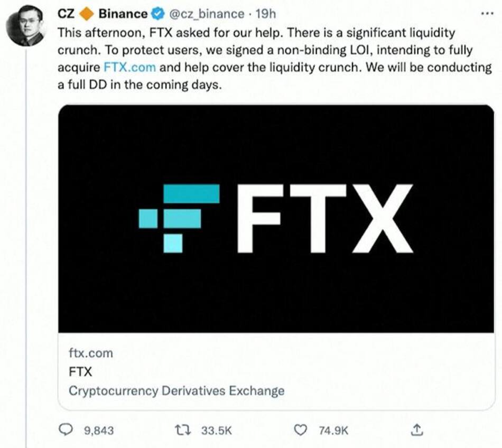Click the 19h timestamp
502x448 pixels.
coord(265,14)
